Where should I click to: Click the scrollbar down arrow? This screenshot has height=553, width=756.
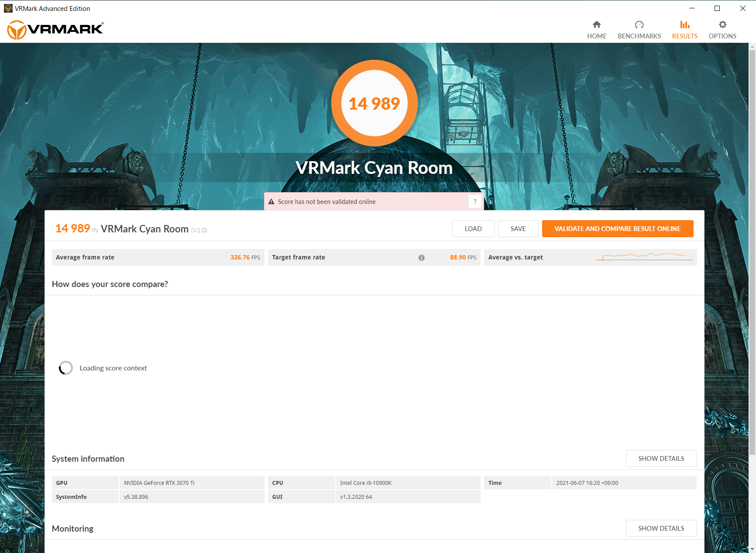752,549
